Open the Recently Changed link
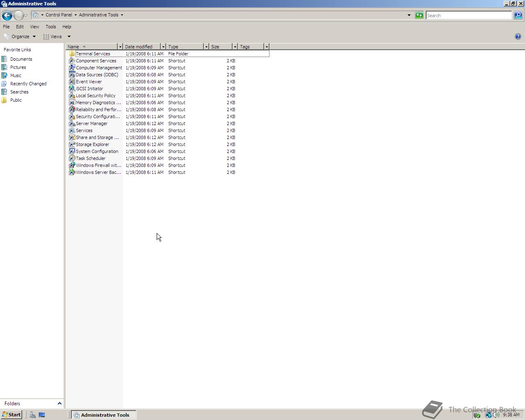 click(x=28, y=84)
